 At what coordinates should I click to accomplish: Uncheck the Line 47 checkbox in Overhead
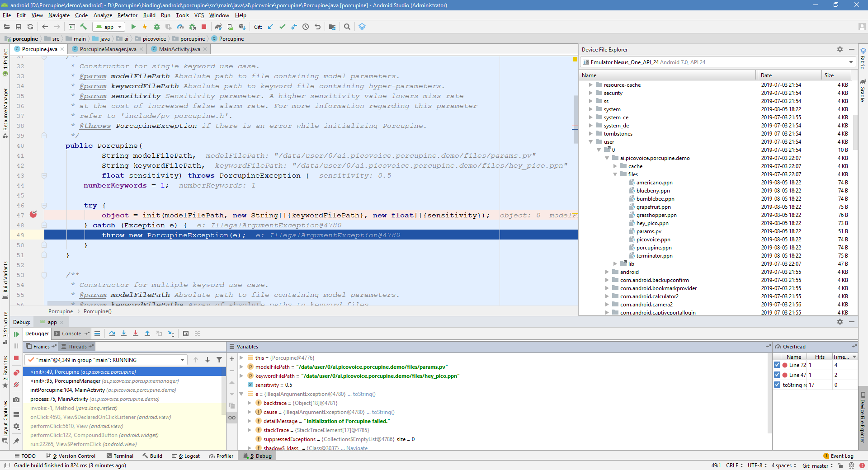tap(778, 375)
